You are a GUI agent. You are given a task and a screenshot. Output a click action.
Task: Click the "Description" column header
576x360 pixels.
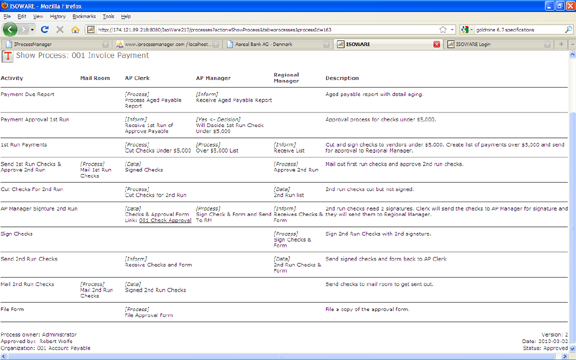click(342, 78)
